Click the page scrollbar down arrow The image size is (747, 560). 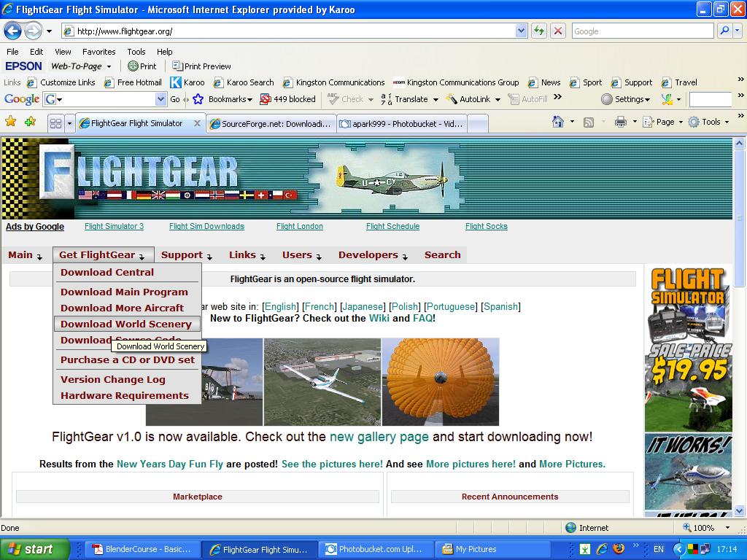click(x=739, y=511)
